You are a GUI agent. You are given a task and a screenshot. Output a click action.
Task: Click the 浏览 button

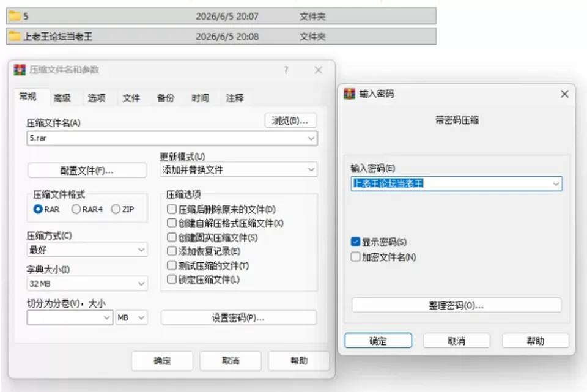[x=290, y=120]
